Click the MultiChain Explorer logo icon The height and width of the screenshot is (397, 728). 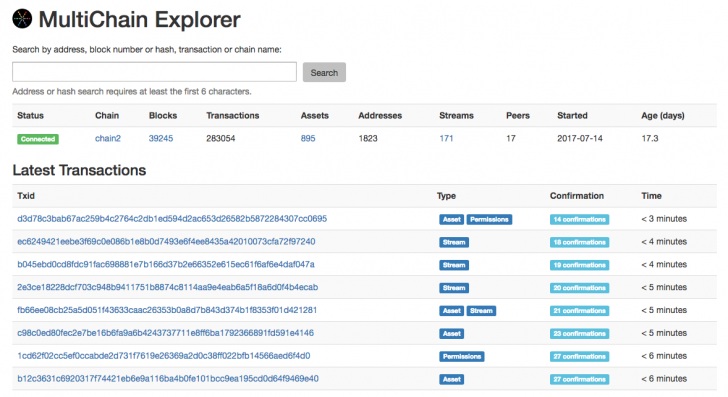(x=22, y=19)
